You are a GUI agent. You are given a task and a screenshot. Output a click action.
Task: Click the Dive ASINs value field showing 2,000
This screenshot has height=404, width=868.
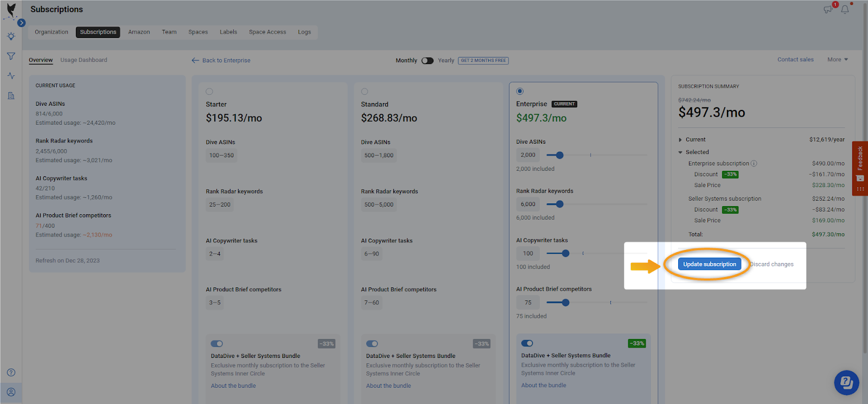click(x=528, y=155)
